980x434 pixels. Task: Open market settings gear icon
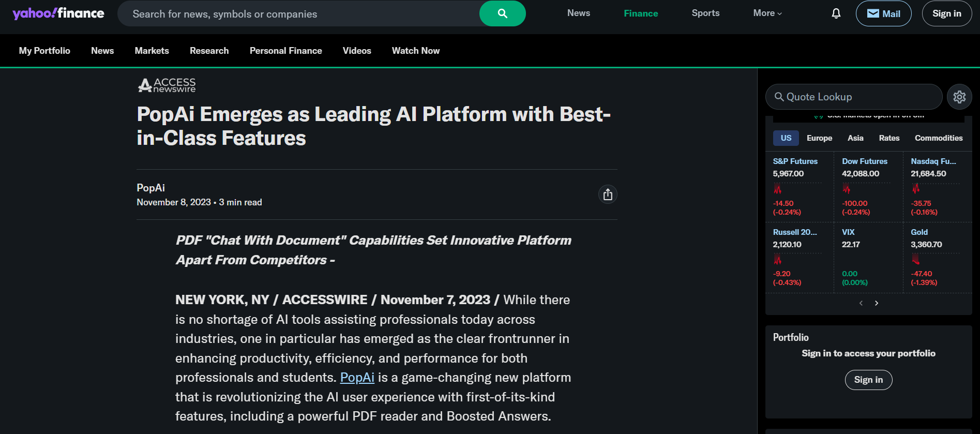(959, 97)
